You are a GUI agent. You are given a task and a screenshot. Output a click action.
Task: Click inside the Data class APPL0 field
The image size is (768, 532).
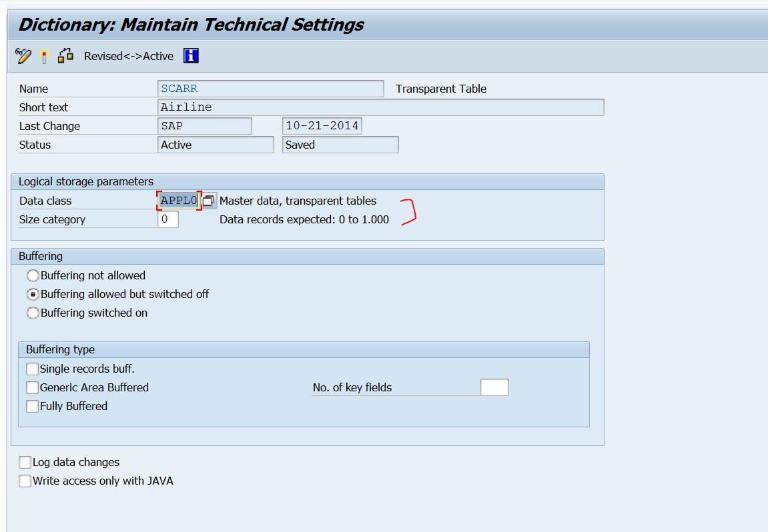(x=178, y=200)
